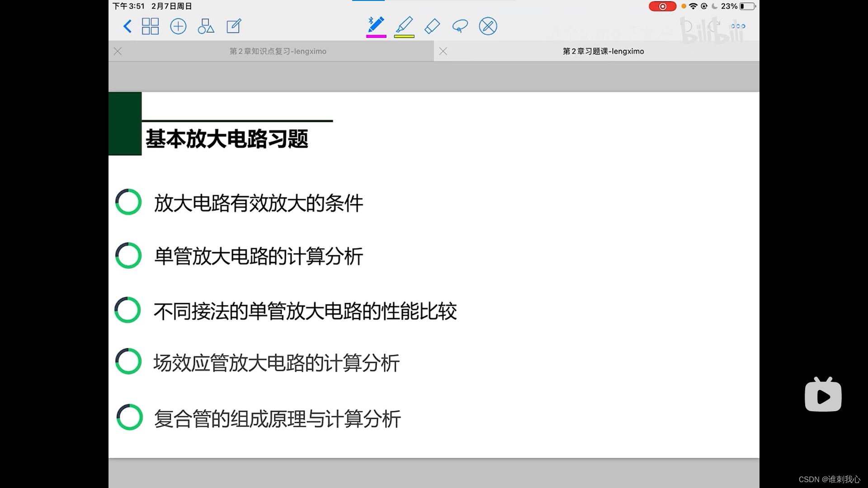Toggle the crossed-pencil read-only mode icon
The image size is (868, 488).
click(x=488, y=26)
